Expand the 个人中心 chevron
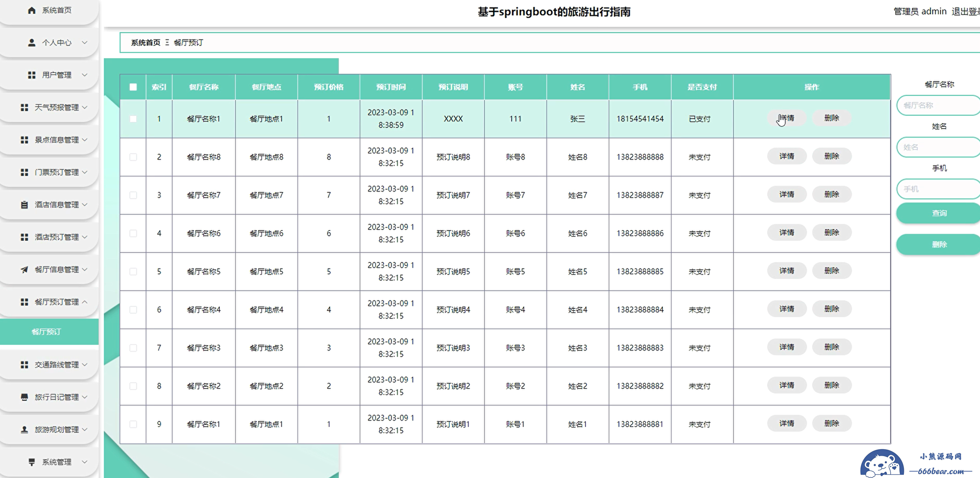The height and width of the screenshot is (478, 980). pos(85,43)
